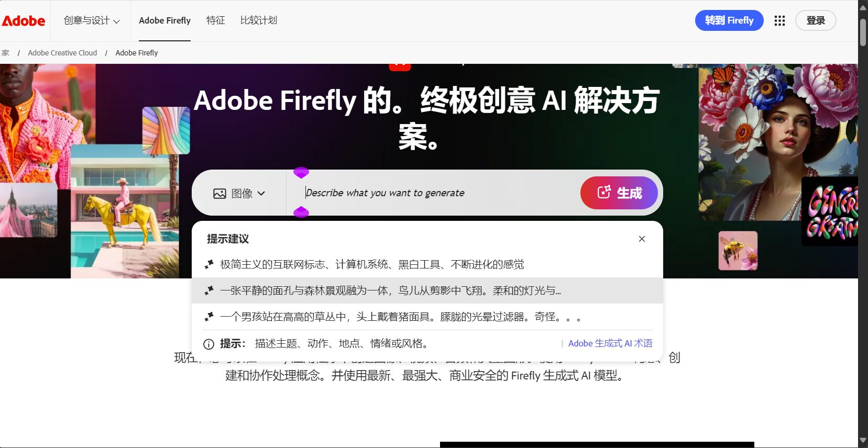Click the wand icon beside 极简主义 suggestion
This screenshot has width=868, height=448.
(209, 264)
